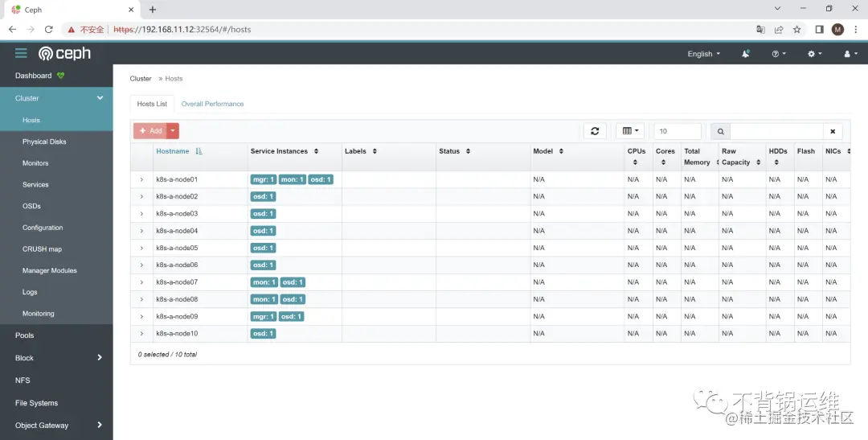868x440 pixels.
Task: Open Manager Modules in the sidebar
Action: point(49,270)
